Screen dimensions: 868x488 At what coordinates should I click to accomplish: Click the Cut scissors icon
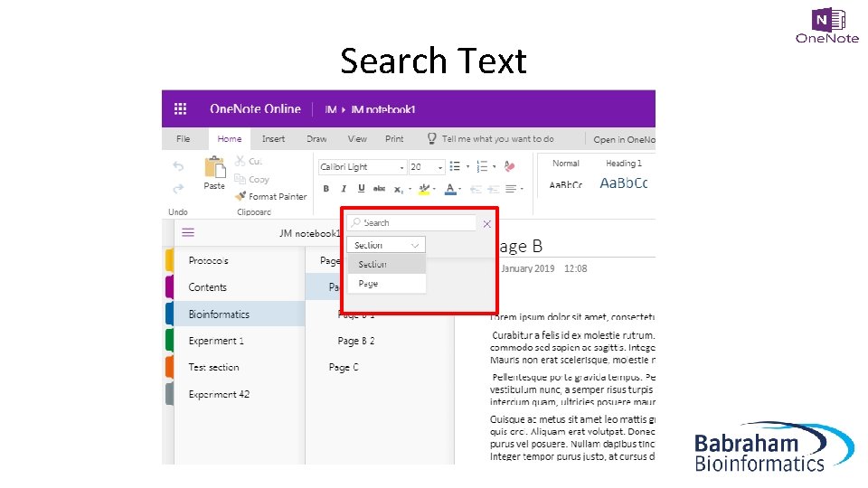[x=240, y=161]
